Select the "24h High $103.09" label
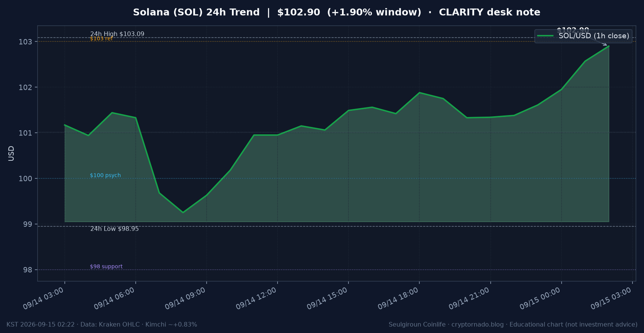The image size is (644, 333). pyautogui.click(x=117, y=34)
